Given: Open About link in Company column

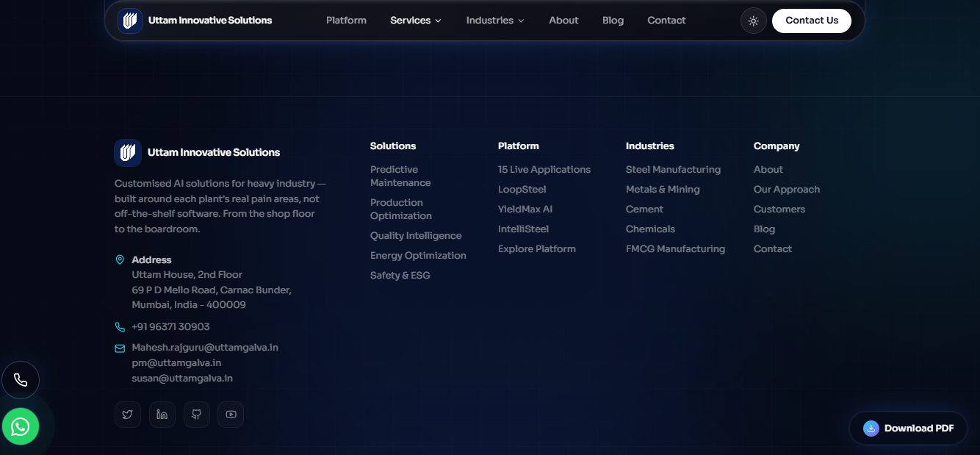Looking at the screenshot, I should [768, 170].
